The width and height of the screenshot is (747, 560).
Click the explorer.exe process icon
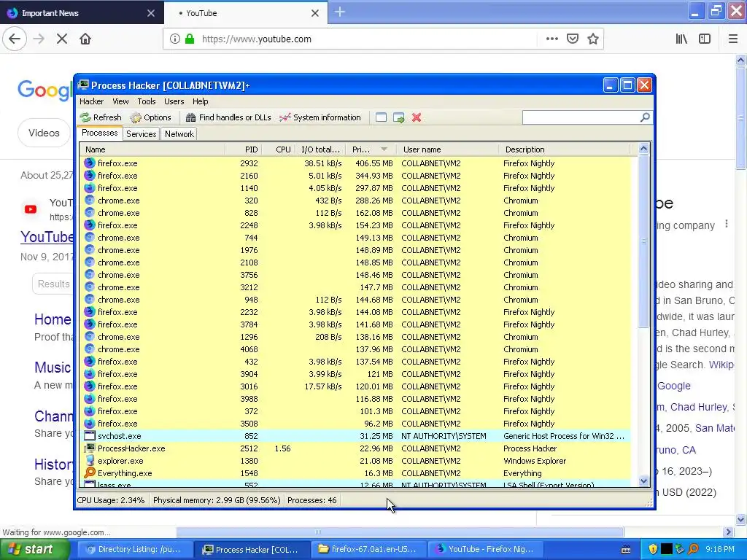click(90, 460)
